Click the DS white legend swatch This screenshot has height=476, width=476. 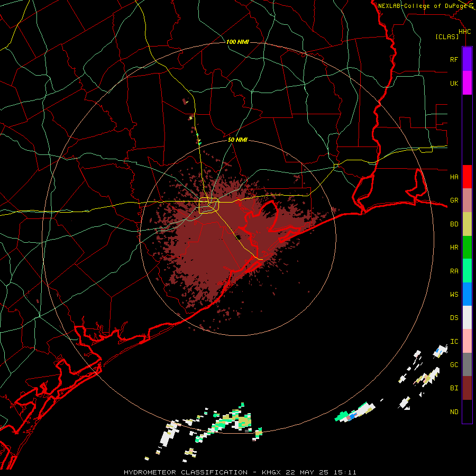(x=467, y=317)
